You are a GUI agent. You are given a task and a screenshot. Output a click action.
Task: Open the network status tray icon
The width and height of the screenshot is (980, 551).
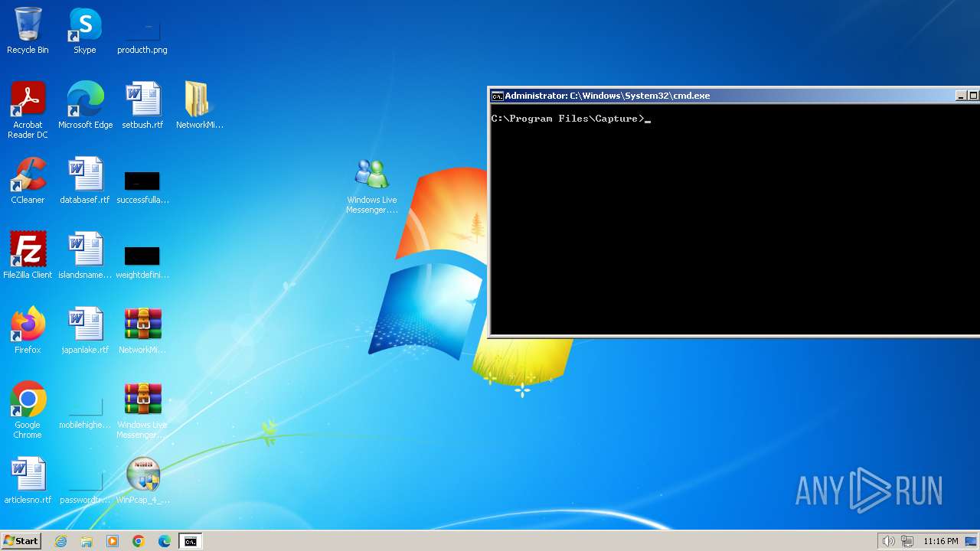click(x=907, y=541)
